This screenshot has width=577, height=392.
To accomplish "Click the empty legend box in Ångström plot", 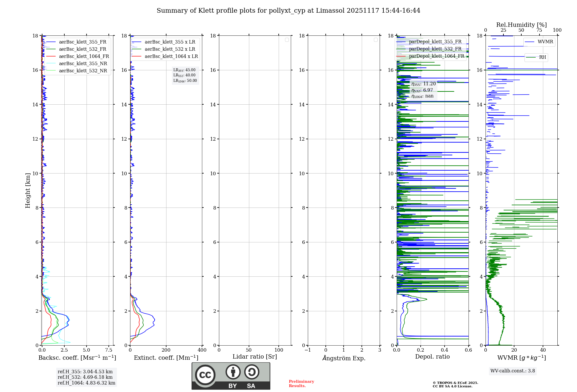I will (376, 40).
